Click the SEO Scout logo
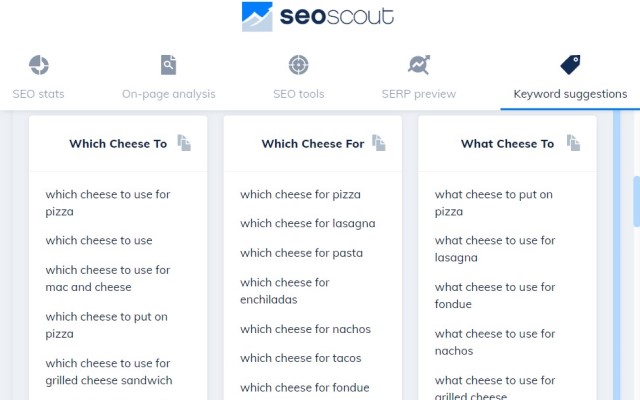Viewport: 640px width, 400px height. coord(318,17)
